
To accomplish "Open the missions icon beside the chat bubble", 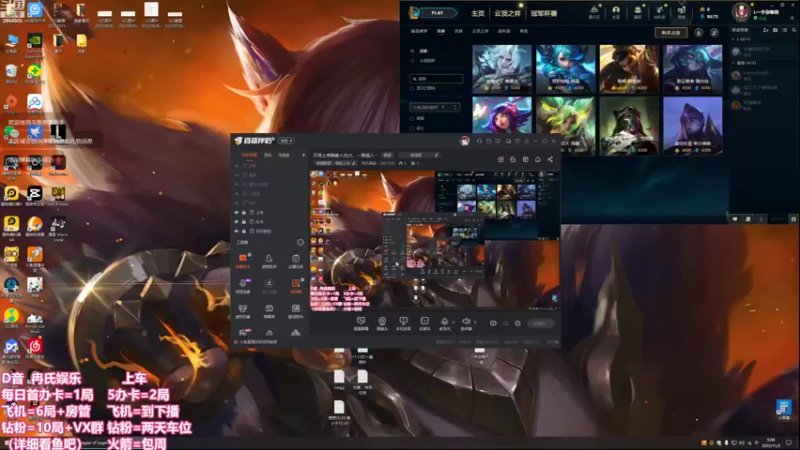I will click(x=748, y=219).
